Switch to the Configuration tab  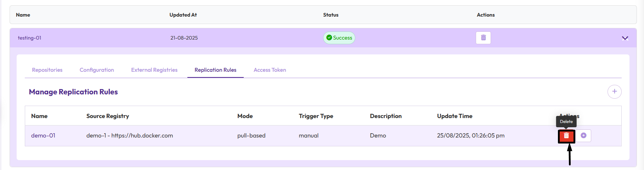point(97,70)
